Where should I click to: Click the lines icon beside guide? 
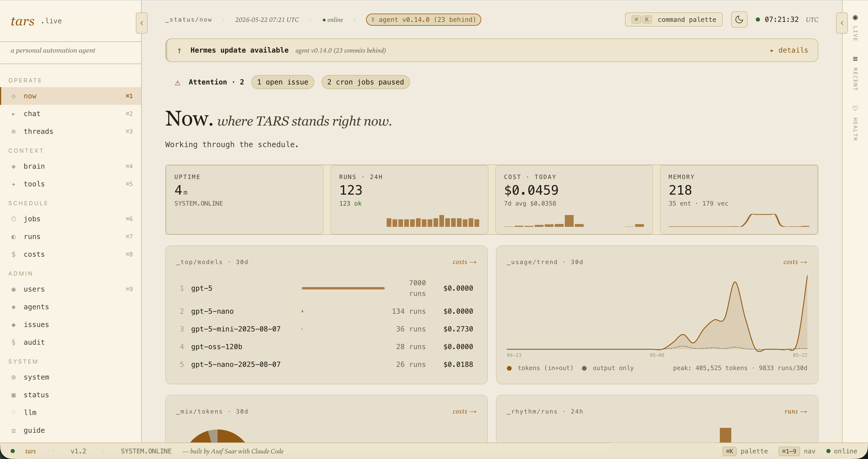point(14,431)
